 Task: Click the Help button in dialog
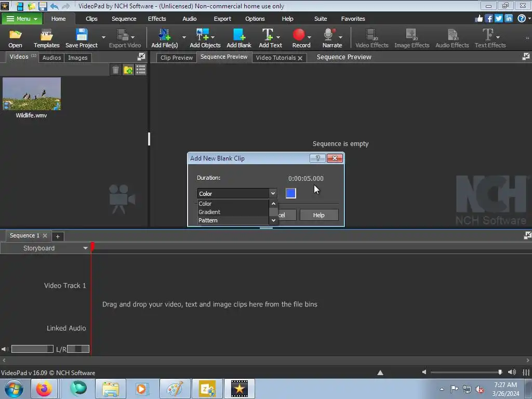(x=319, y=215)
